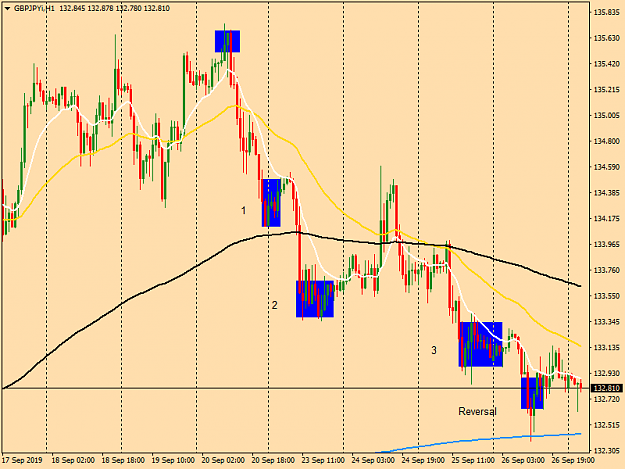Viewport: 625px width, 469px height.
Task: Click the 23 Sep 11:00 time label
Action: coord(323,460)
